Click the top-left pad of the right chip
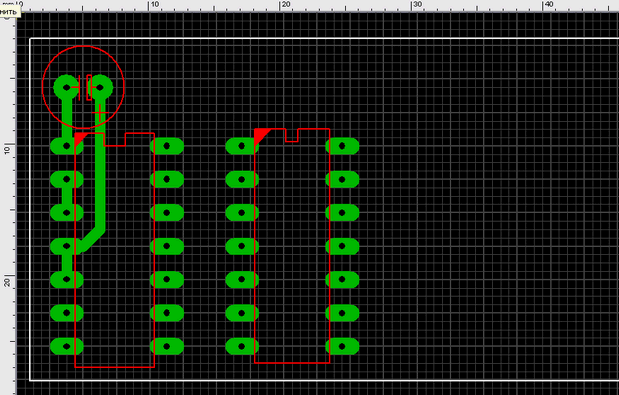Screen dimensions: 619x395 242,146
